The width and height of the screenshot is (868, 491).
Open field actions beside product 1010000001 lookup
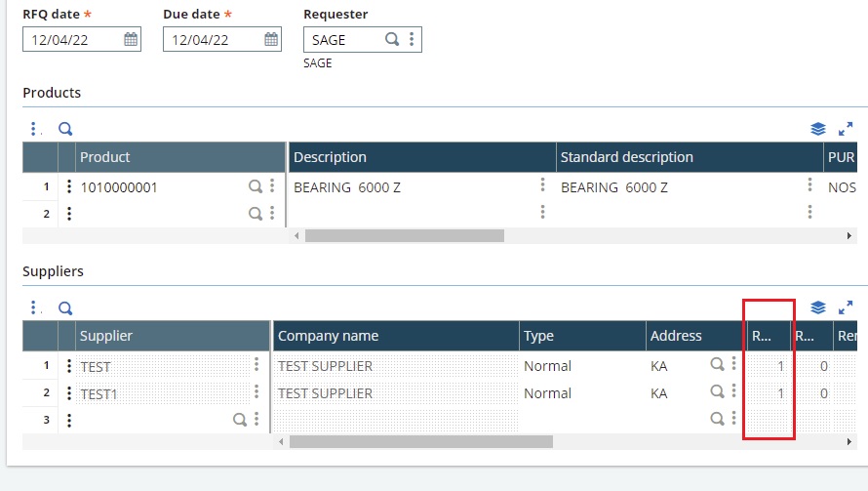point(272,185)
